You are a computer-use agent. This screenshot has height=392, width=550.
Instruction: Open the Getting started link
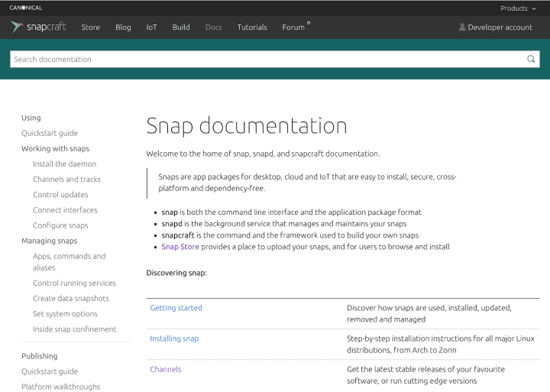(176, 308)
